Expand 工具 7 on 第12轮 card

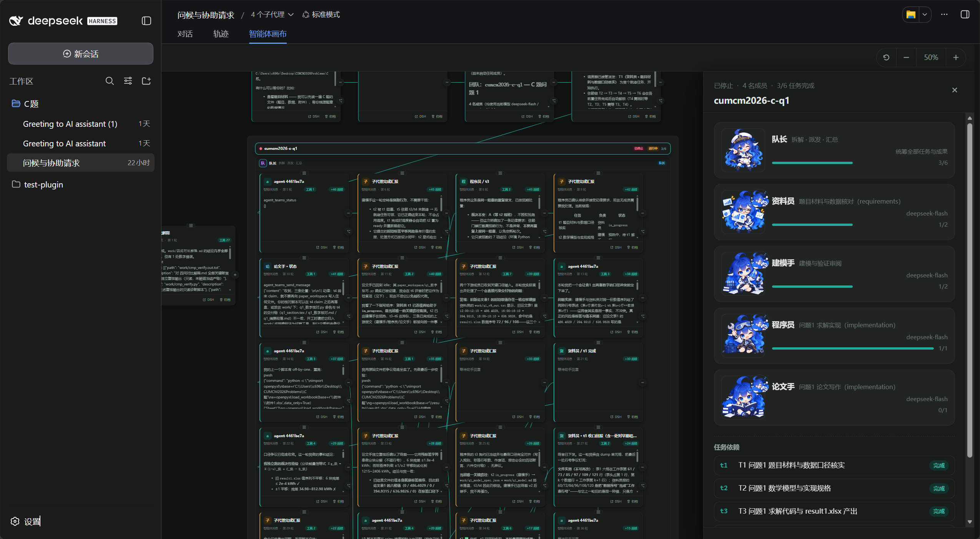[x=507, y=274]
